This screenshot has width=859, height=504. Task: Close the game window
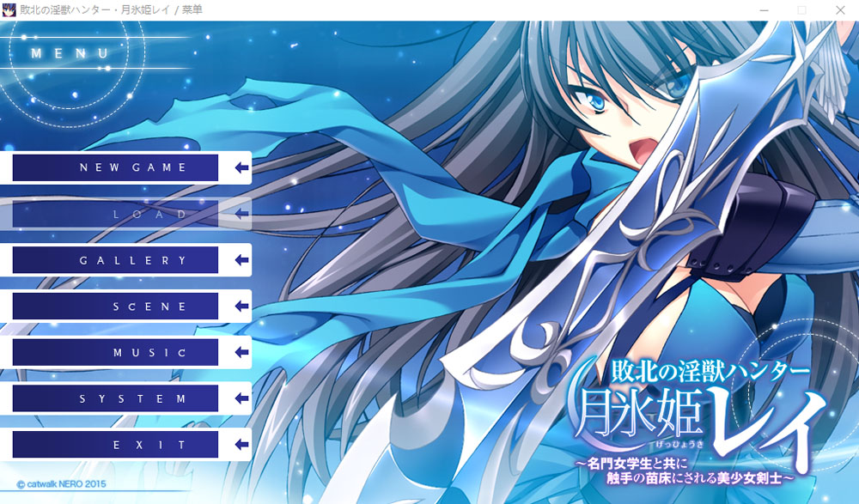[839, 10]
